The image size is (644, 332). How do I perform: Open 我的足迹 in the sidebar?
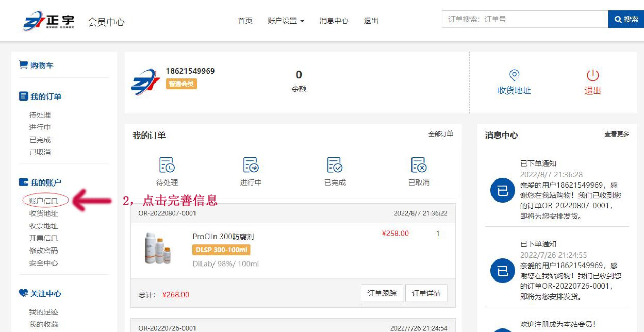pyautogui.click(x=44, y=312)
